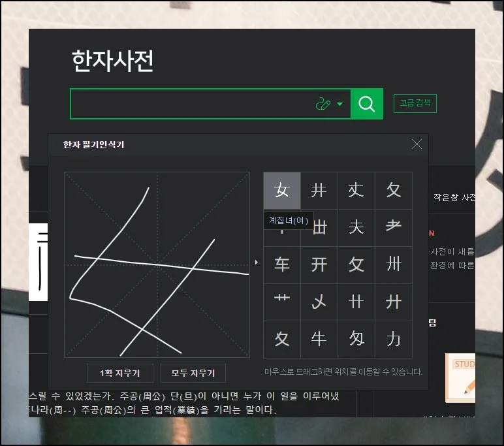Select the 井 candidate character
This screenshot has height=446, width=504.
(319, 191)
